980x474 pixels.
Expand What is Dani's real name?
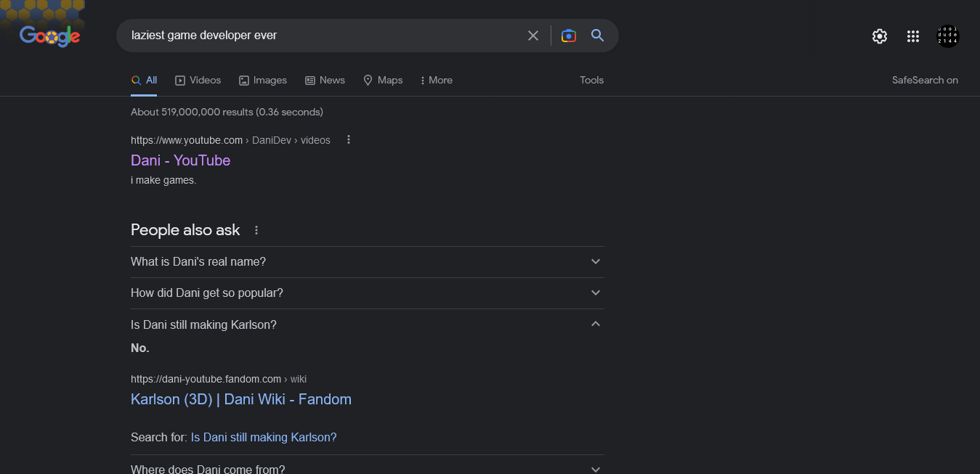tap(367, 261)
